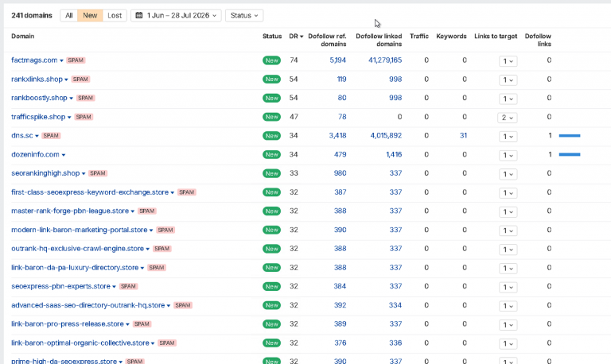Open the calendar date range picker
The width and height of the screenshot is (611, 364).
pyautogui.click(x=176, y=16)
